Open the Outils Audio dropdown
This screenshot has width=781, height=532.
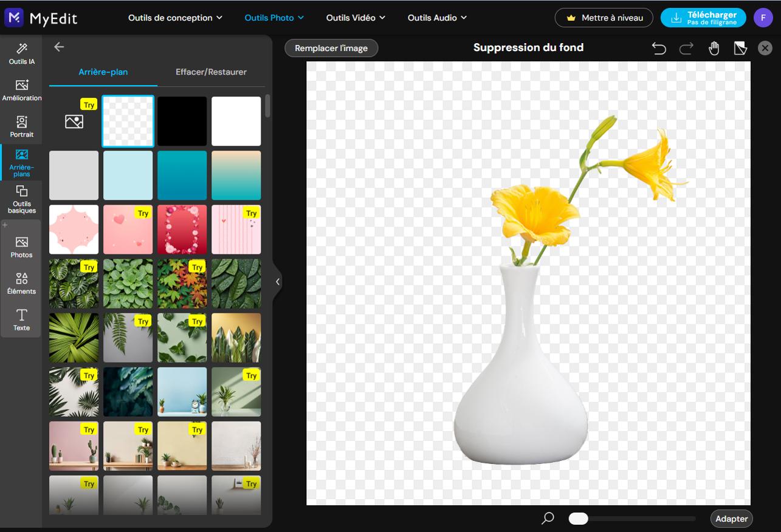pos(437,18)
